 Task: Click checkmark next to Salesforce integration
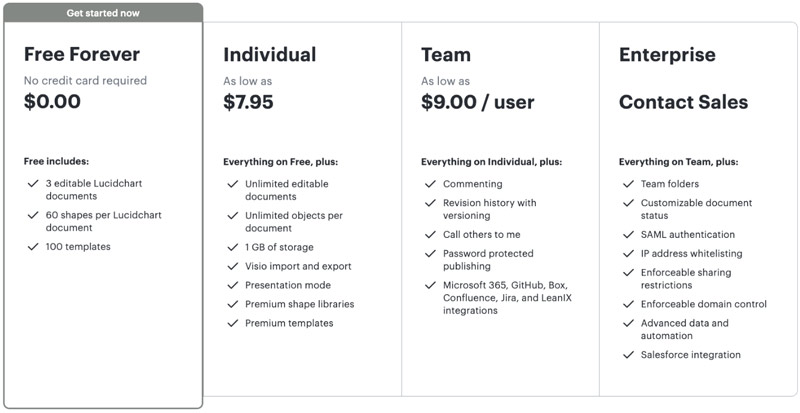(x=628, y=354)
